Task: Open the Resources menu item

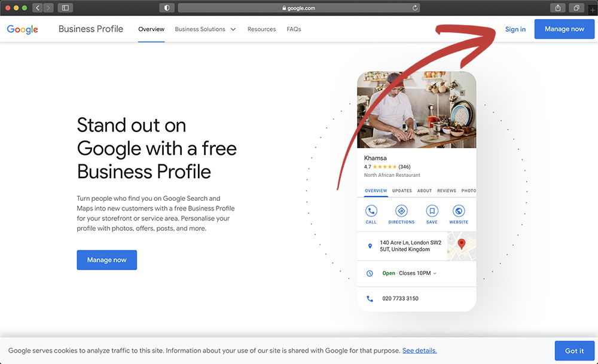Action: (x=262, y=29)
